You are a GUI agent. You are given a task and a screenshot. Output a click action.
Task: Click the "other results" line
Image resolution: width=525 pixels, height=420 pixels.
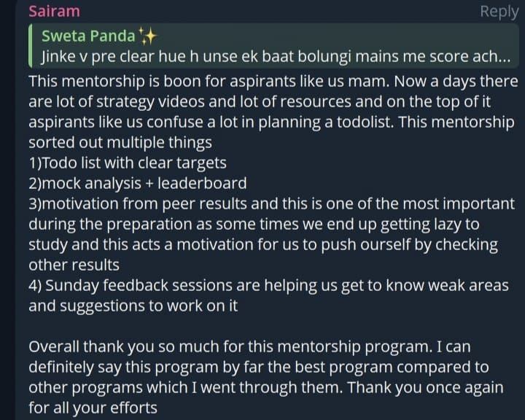click(x=74, y=265)
